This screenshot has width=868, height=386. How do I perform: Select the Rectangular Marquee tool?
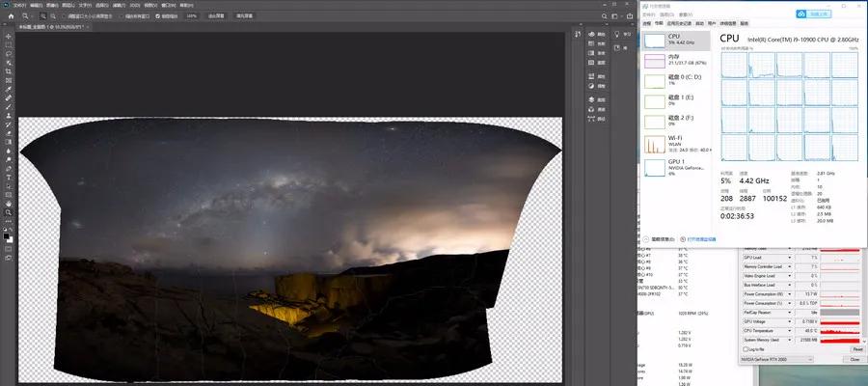pyautogui.click(x=9, y=44)
